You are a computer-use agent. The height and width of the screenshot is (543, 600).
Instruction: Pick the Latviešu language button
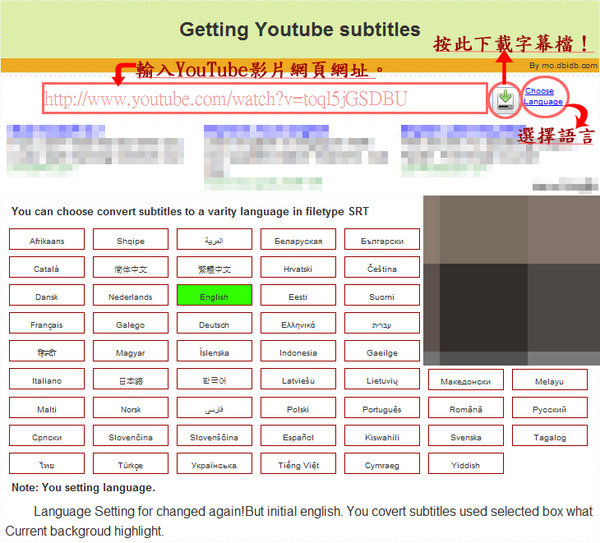[x=298, y=379]
